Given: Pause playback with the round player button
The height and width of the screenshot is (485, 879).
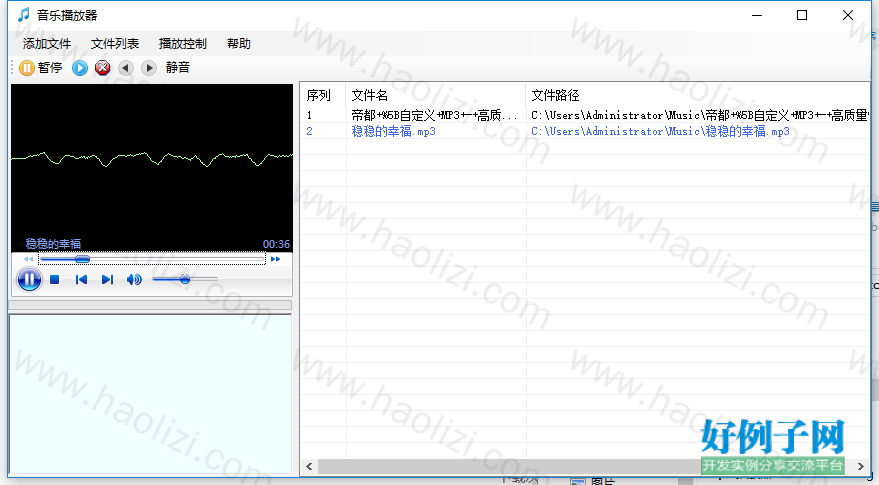Looking at the screenshot, I should point(29,279).
